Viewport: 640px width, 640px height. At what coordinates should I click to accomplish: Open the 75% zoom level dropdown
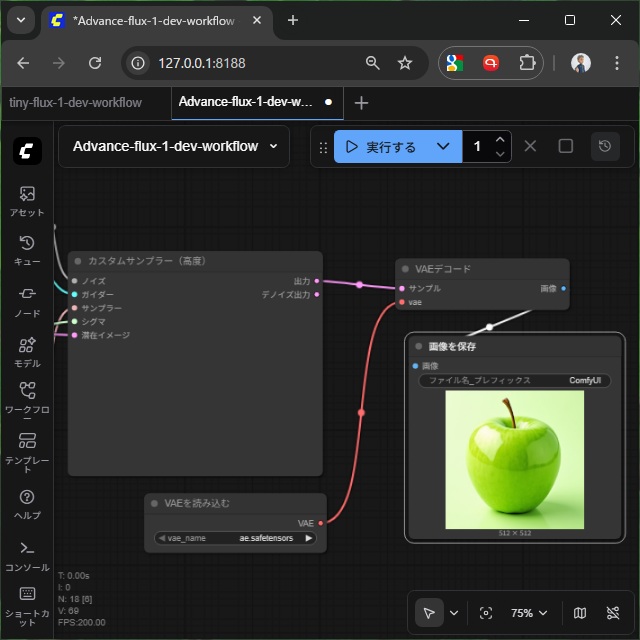pos(529,613)
